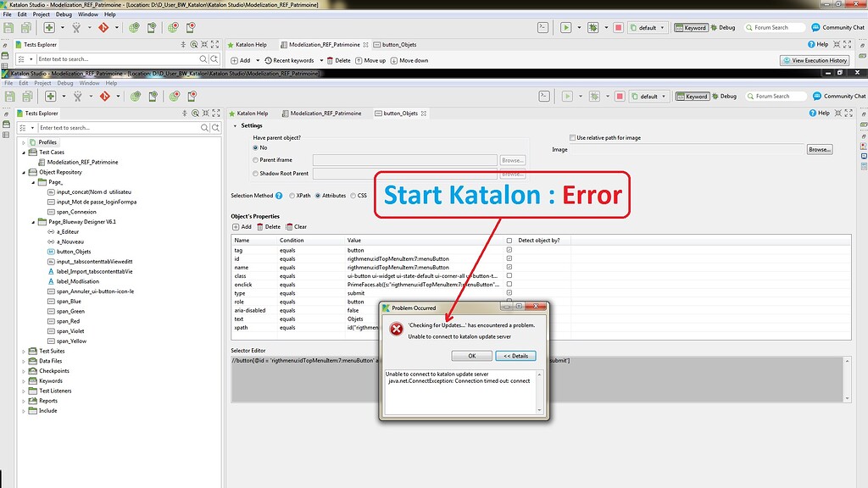
Task: Click Record Mobile red-dot icon, front window
Action: tap(192, 97)
